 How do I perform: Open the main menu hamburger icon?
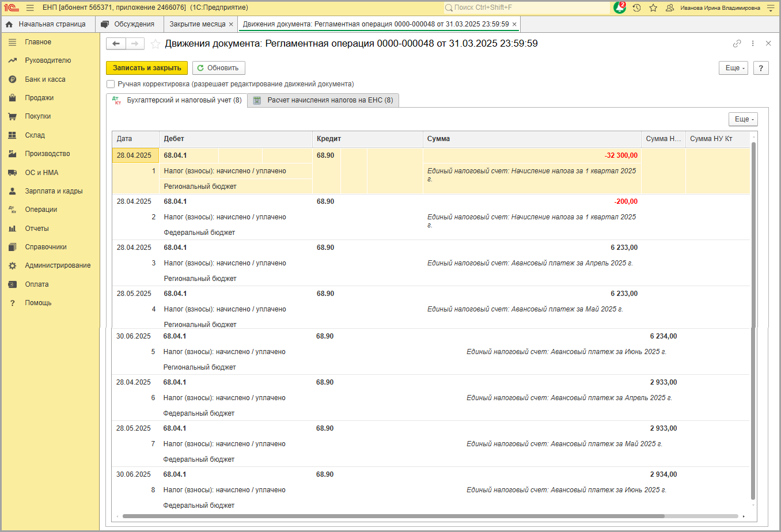(30, 7)
